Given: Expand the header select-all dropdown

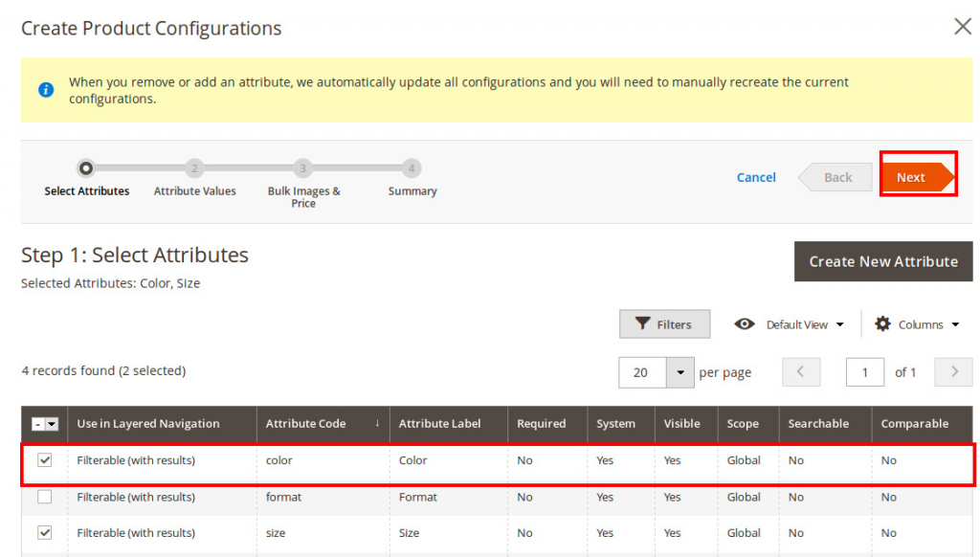Looking at the screenshot, I should 52,424.
